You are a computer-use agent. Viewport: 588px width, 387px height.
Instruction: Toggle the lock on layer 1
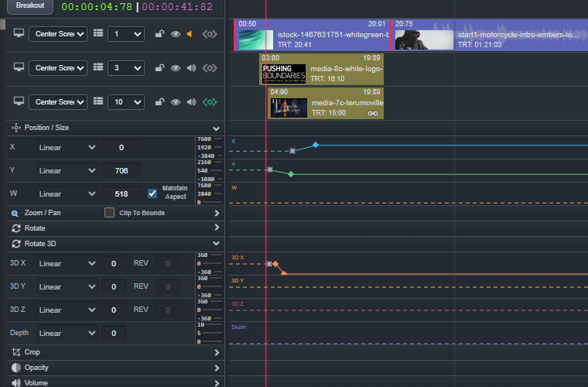[159, 34]
